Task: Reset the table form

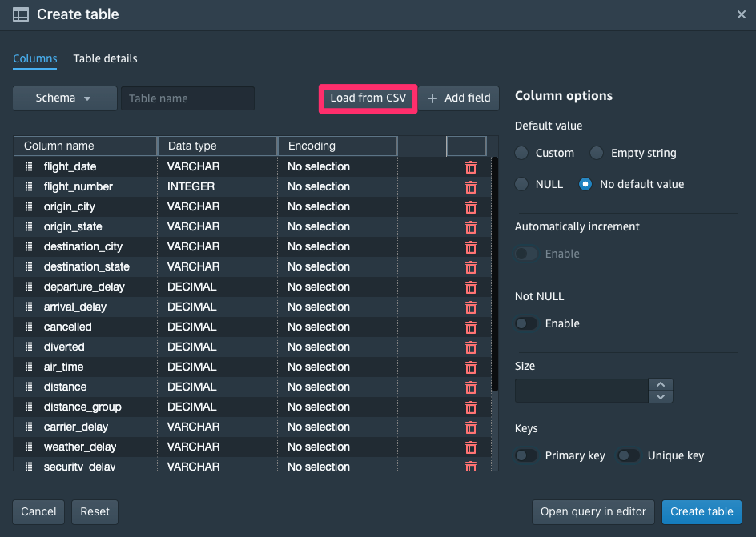Action: coord(95,511)
